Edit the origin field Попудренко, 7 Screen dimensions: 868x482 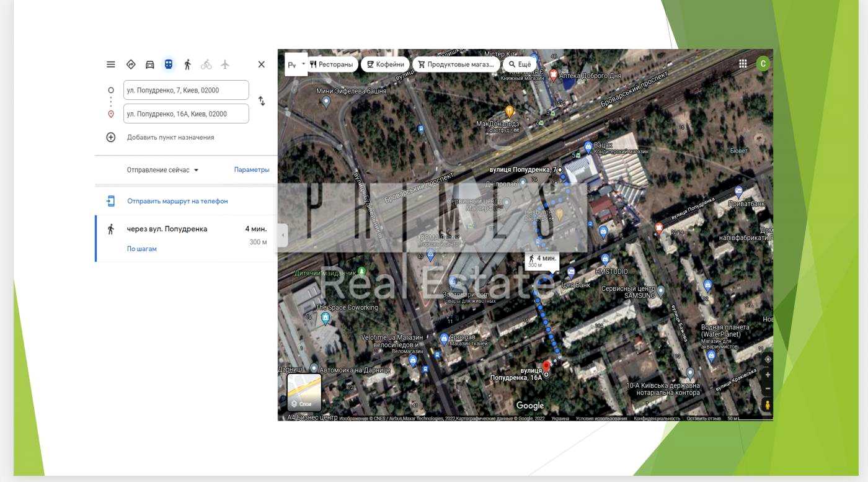coord(186,90)
